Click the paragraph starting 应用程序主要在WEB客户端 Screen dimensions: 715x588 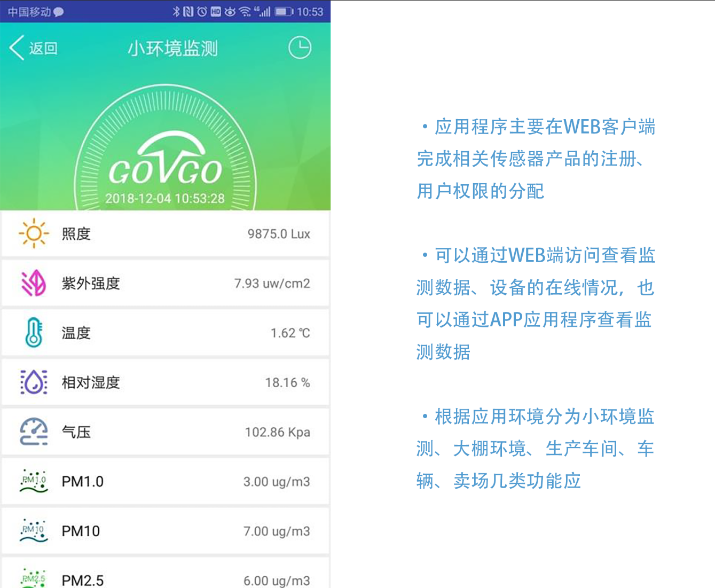(x=536, y=159)
